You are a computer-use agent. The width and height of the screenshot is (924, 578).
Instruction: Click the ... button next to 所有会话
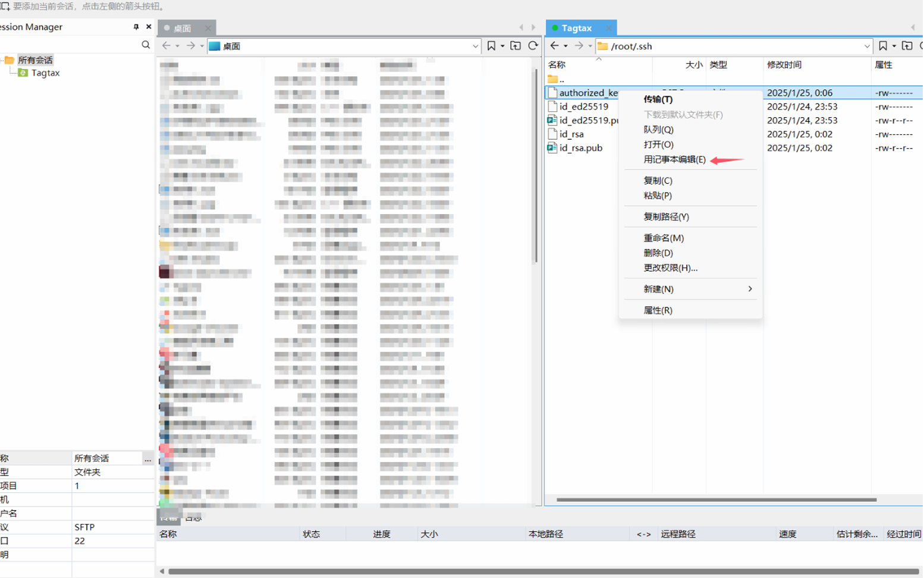click(x=147, y=458)
